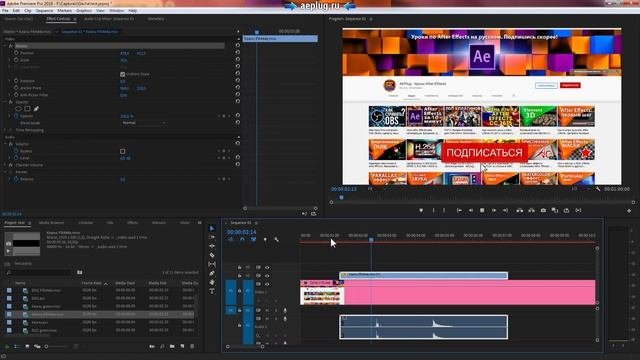This screenshot has height=360, width=640.
Task: Collapse the Volume effect group
Action: 5,144
